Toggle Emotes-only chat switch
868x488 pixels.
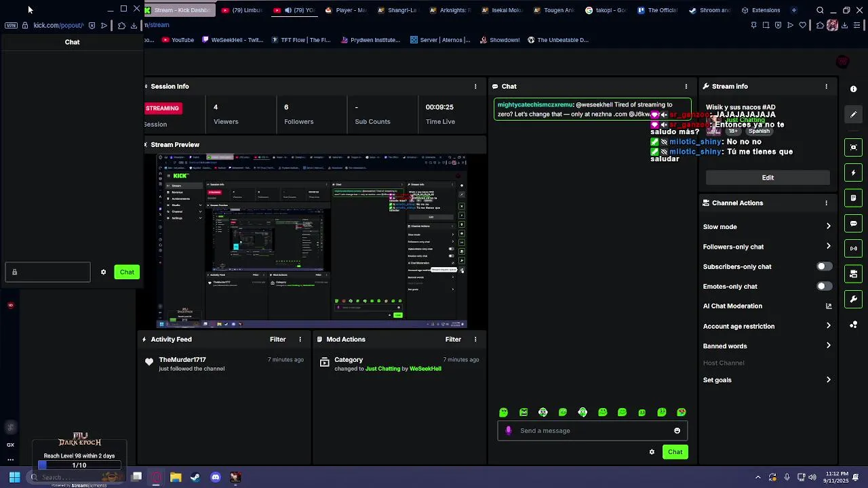coord(823,286)
